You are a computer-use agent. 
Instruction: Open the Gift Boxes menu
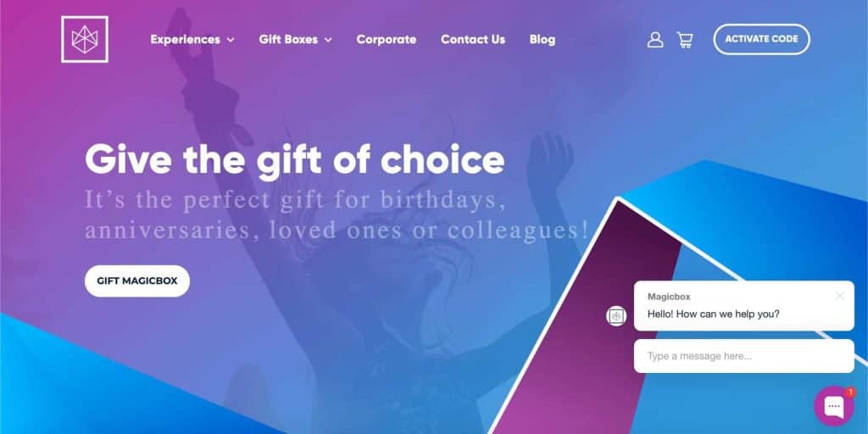288,39
